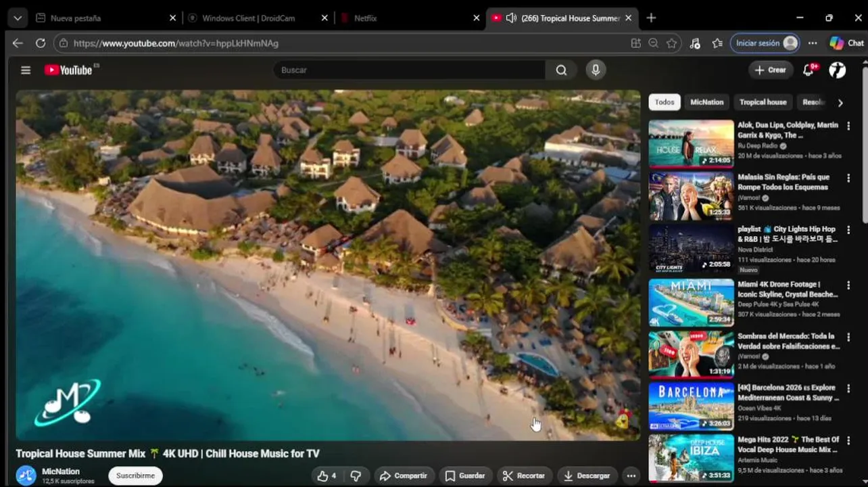868x487 pixels.
Task: Open the Alok, Dua Lipa mix thumbnail
Action: click(x=691, y=143)
